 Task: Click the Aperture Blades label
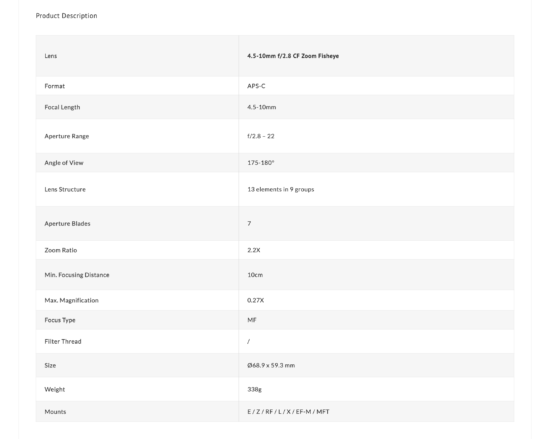tap(67, 223)
